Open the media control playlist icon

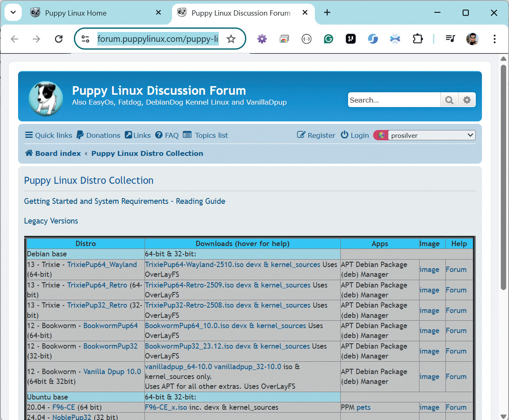tap(450, 39)
